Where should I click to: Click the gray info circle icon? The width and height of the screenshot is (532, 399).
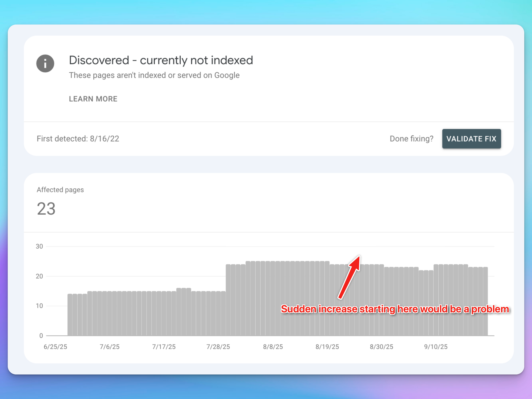tap(45, 64)
